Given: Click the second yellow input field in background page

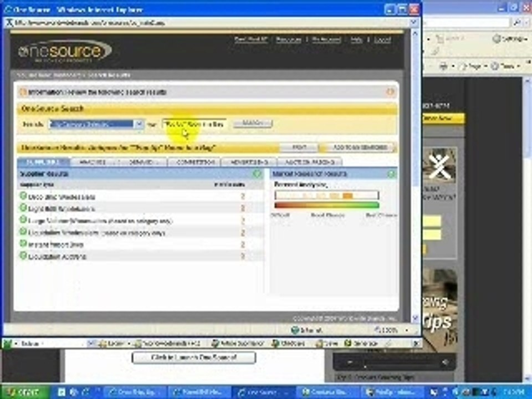Looking at the screenshot, I should [x=432, y=234].
